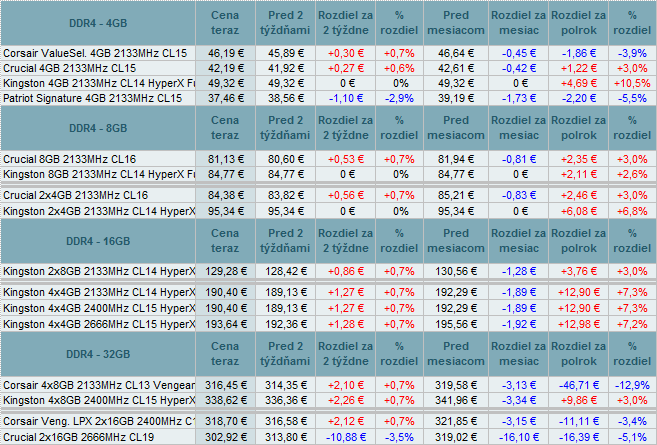Select the month-ago price "85,21 €"
Image resolution: width=657 pixels, height=445 pixels.
click(456, 195)
